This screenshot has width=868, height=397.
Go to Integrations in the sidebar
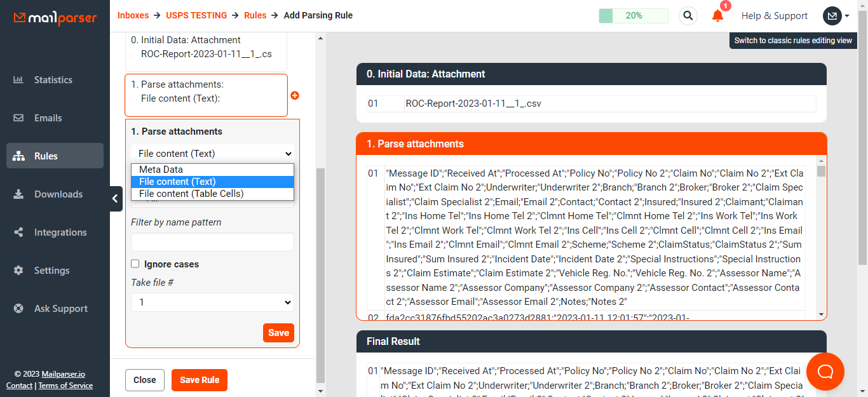tap(60, 232)
